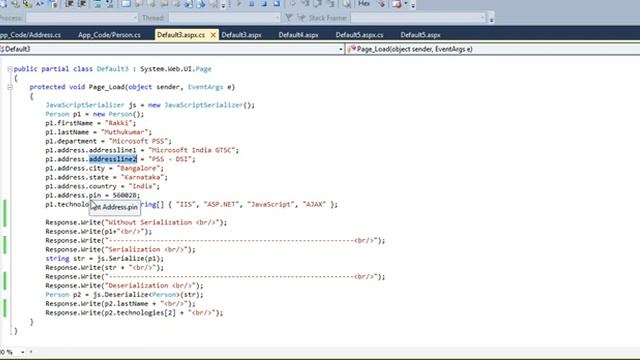Click the JavaScriptSerializer js declaration line
The height and width of the screenshot is (360, 640).
click(x=150, y=105)
